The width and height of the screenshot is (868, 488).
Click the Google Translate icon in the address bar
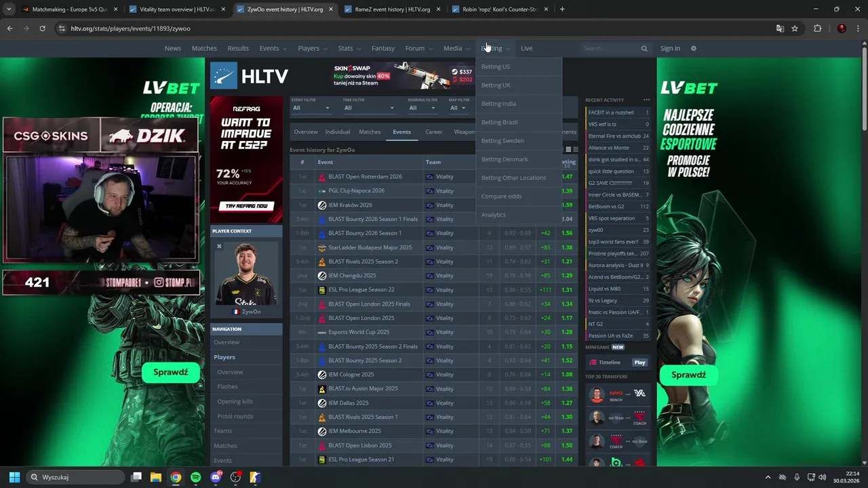(x=780, y=28)
